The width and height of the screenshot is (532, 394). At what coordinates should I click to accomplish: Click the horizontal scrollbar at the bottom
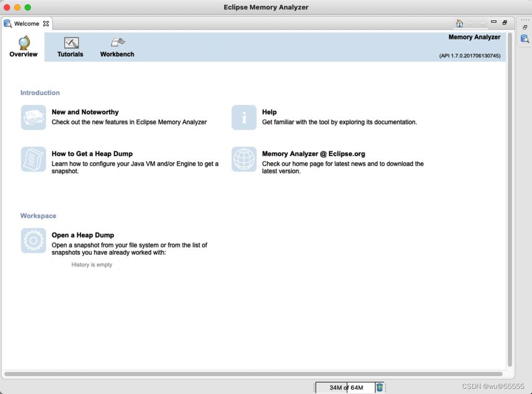tap(253, 374)
